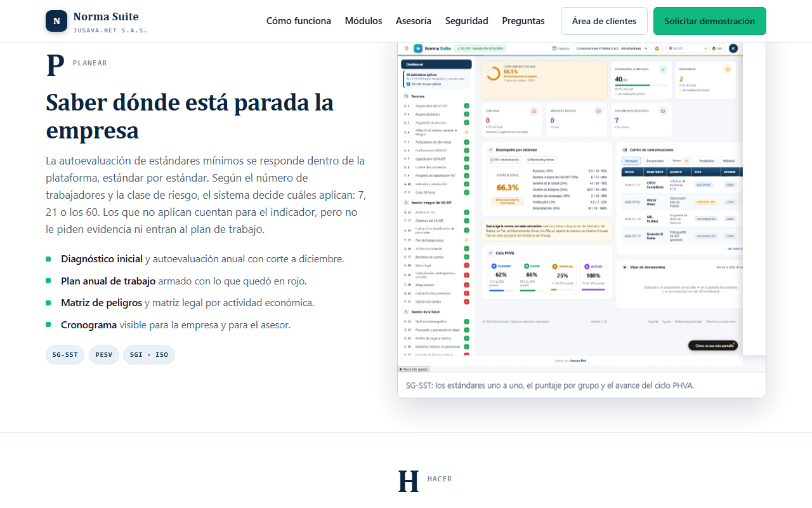
Task: Click the Actuar purple progress bar
Action: click(x=593, y=290)
